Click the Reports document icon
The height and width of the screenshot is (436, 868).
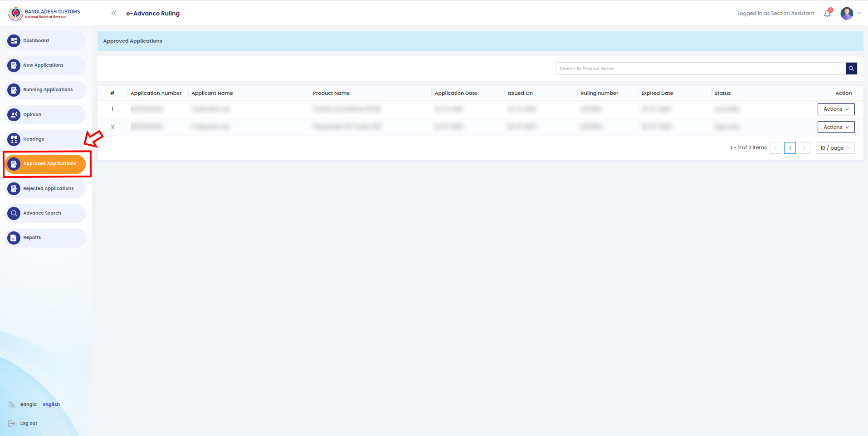[x=14, y=238]
